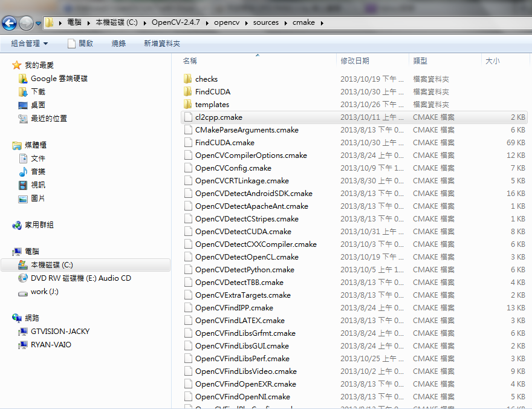Screen dimensions: 532x409
Task: Expand breadcrumb arrow after cmake
Action: [x=322, y=23]
